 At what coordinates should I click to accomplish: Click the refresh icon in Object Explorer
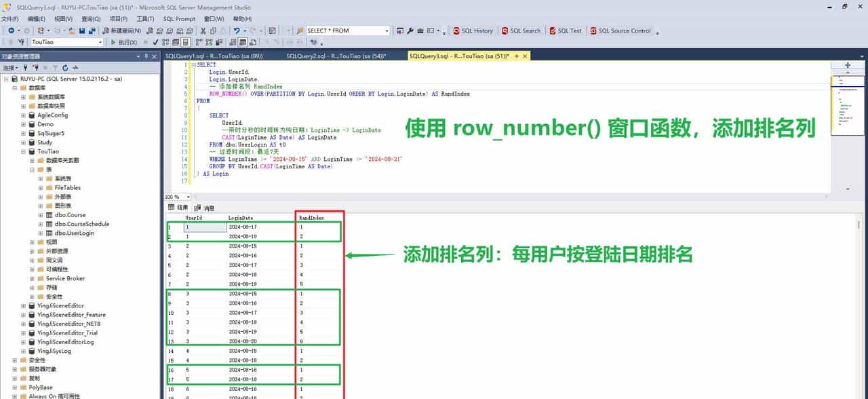coord(66,68)
